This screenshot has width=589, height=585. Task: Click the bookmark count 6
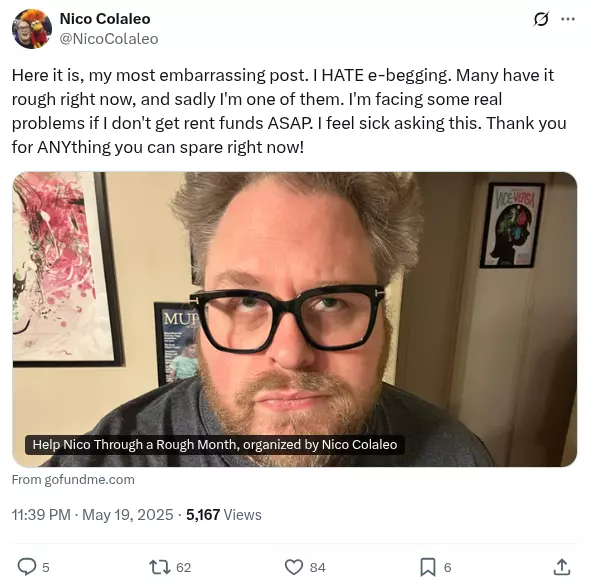point(447,567)
